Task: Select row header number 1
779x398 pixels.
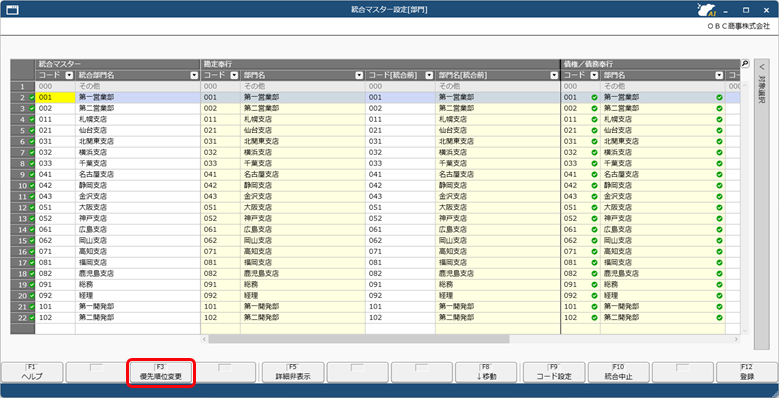Action: [x=22, y=86]
